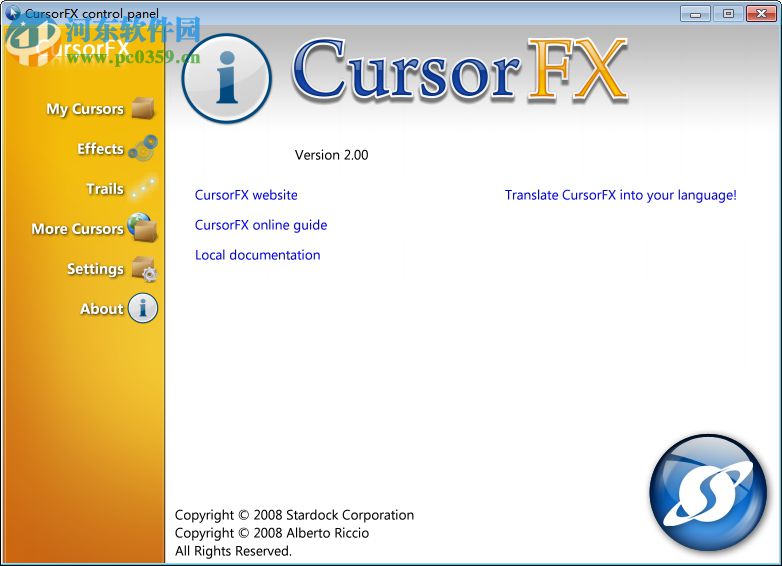The width and height of the screenshot is (782, 566).
Task: Click the Settings box-with-gear icon
Action: pyautogui.click(x=144, y=269)
